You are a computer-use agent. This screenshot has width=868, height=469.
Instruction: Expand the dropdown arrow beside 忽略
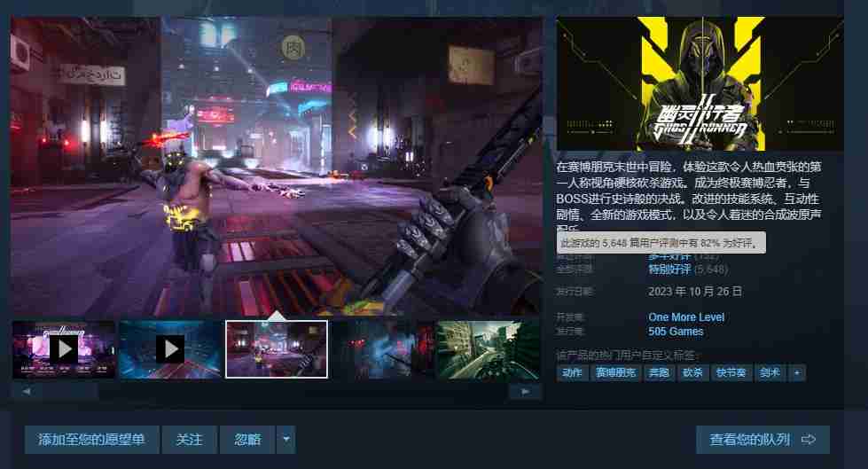pyautogui.click(x=286, y=440)
